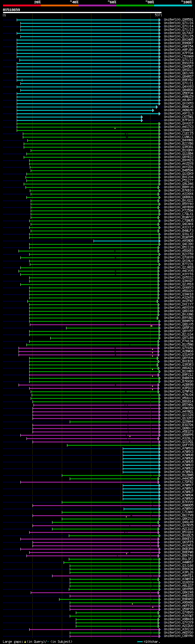Viewport: 195px width, 644px height.
Task: Select hit label UniRef100_C5XHA9
Action: 179,56
